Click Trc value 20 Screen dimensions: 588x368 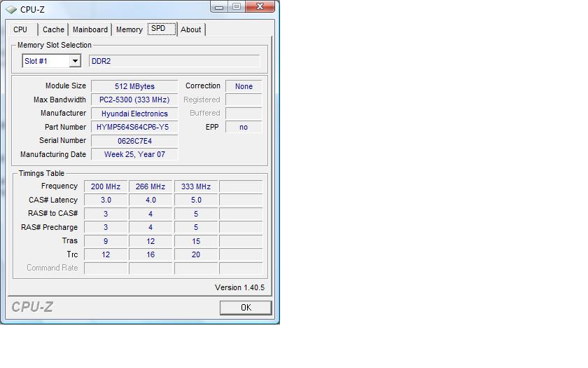196,254
